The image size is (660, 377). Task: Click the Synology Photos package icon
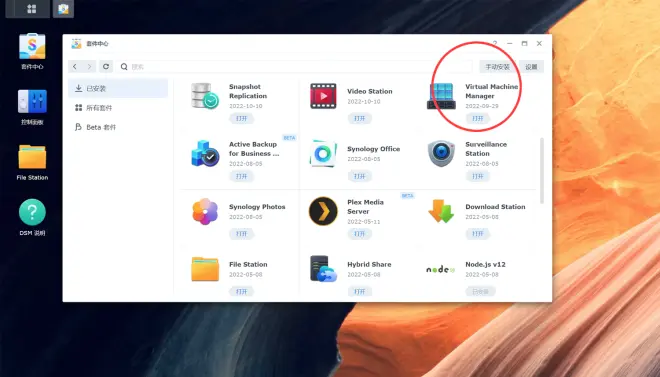pyautogui.click(x=205, y=211)
